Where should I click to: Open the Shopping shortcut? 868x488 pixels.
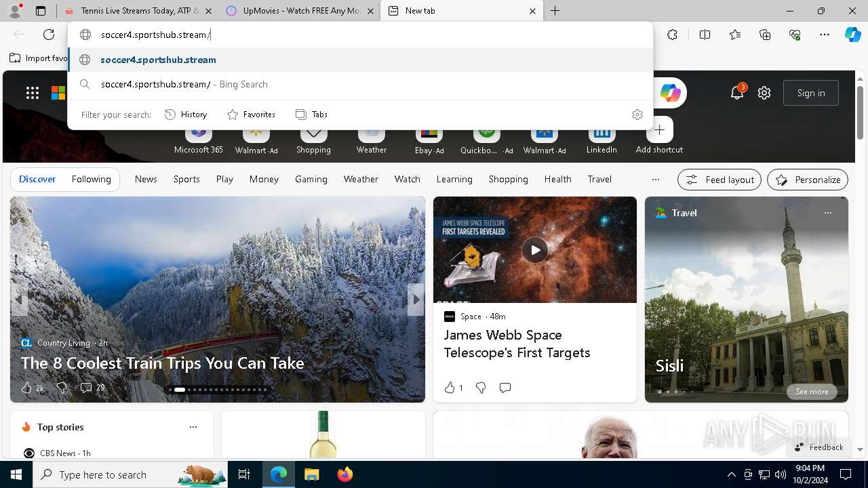[313, 140]
